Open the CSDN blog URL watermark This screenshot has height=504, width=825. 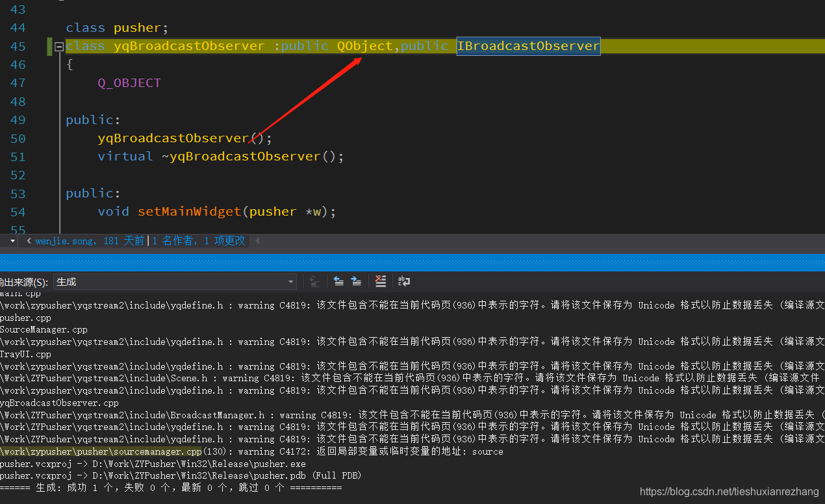pyautogui.click(x=729, y=492)
